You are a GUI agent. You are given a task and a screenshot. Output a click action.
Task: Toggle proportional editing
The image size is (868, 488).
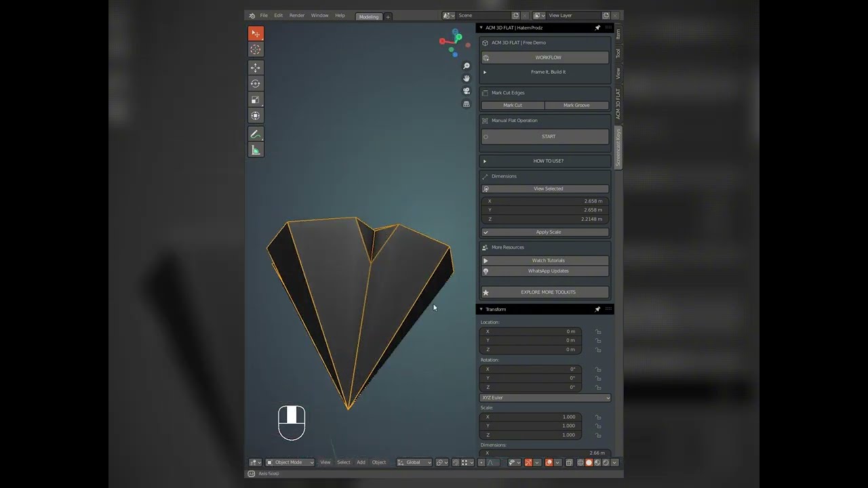click(481, 462)
